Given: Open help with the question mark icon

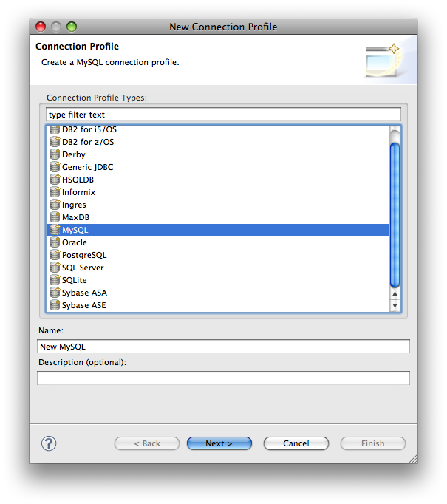Looking at the screenshot, I should [x=49, y=443].
